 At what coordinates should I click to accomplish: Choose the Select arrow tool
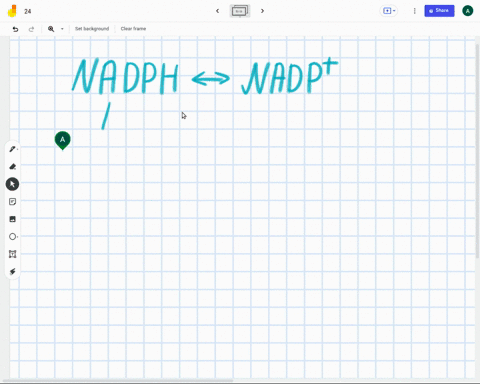coord(12,184)
